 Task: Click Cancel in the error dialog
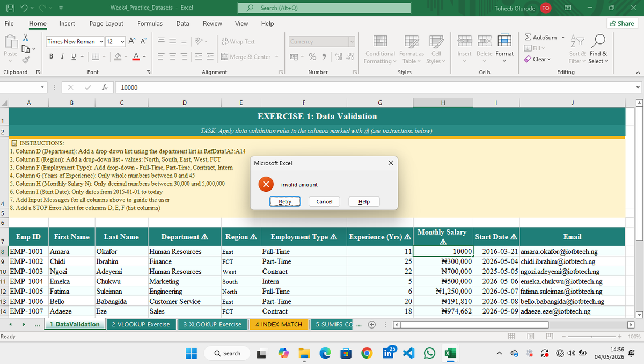(x=324, y=202)
